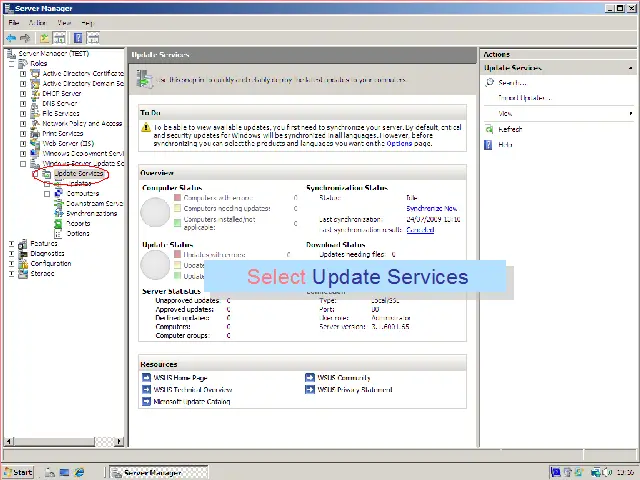640x480 pixels.
Task: Click the DHCP Server role icon
Action: [x=36, y=93]
